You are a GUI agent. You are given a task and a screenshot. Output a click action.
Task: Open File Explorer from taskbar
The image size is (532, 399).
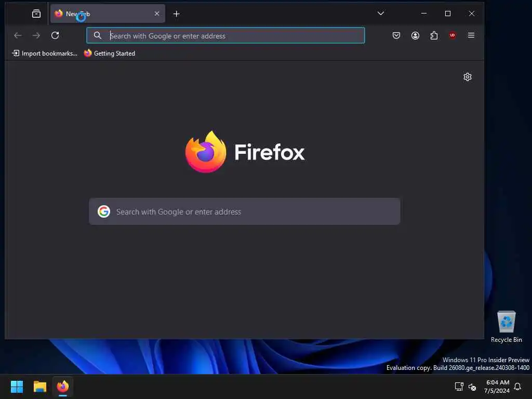[x=39, y=387]
